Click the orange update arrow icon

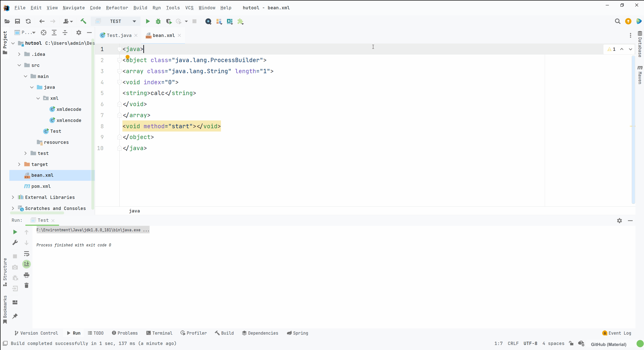coord(628,21)
